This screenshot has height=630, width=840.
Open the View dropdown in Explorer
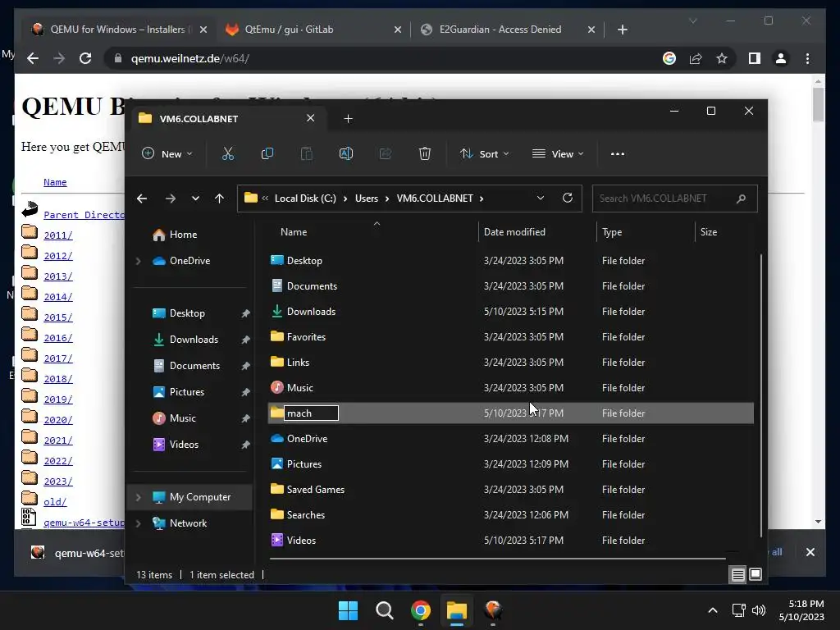[x=558, y=153]
